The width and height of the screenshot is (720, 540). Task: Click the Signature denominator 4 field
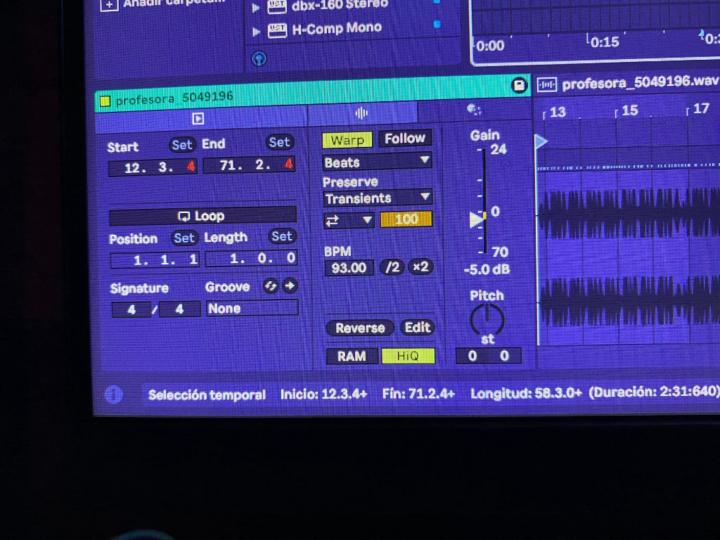(x=180, y=309)
